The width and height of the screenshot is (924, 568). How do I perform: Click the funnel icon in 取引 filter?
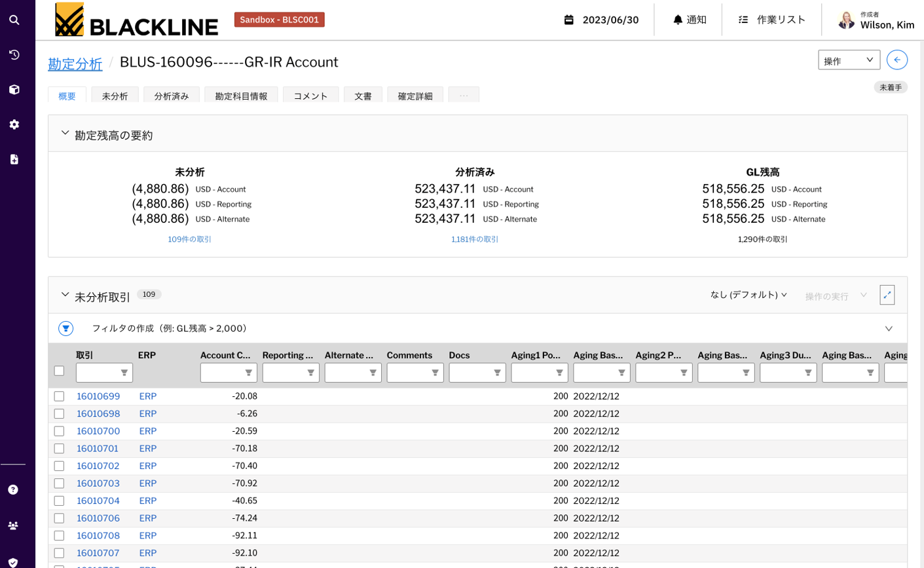click(124, 373)
